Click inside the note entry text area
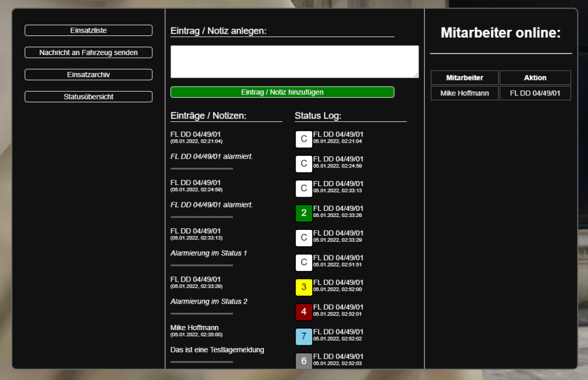588x380 pixels. pos(294,61)
